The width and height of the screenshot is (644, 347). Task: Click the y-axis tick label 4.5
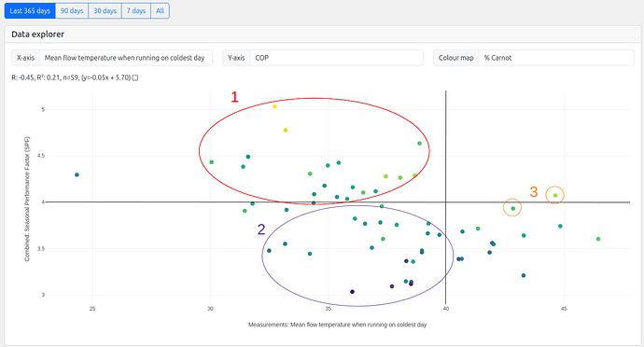tap(41, 156)
